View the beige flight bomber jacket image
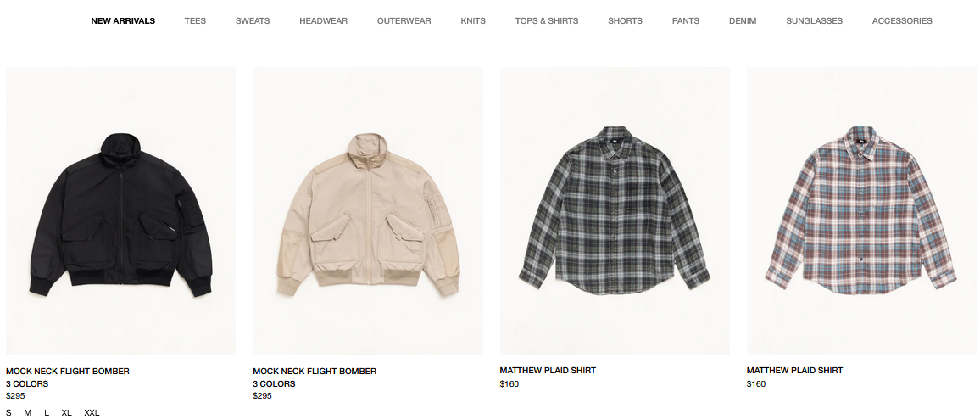The height and width of the screenshot is (419, 980). (x=368, y=210)
